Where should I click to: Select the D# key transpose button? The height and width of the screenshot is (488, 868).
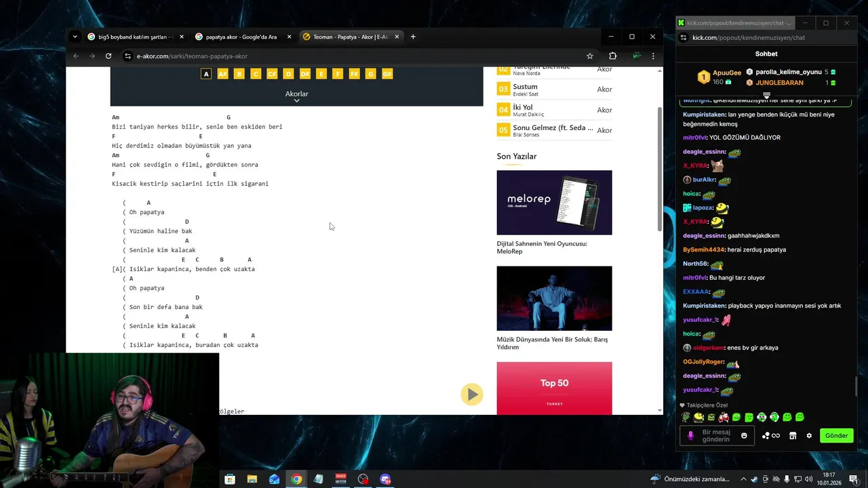point(304,74)
